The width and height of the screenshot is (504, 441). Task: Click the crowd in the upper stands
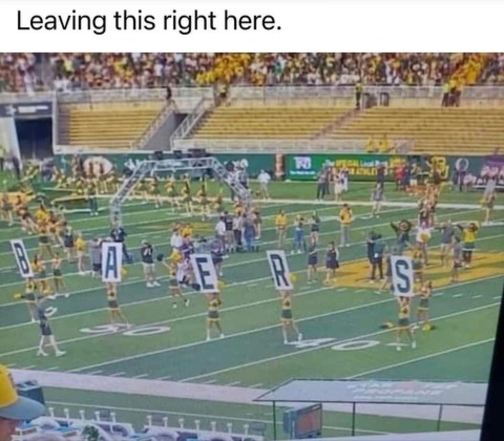coord(252,70)
